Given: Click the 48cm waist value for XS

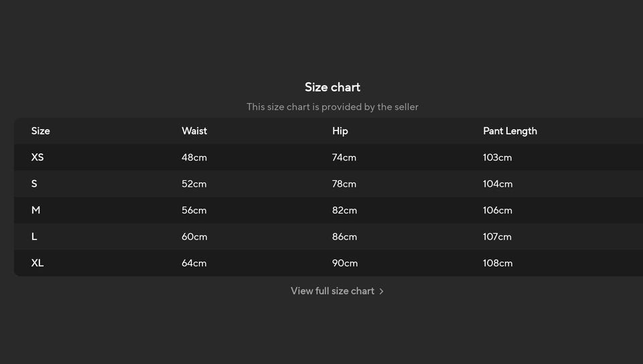Looking at the screenshot, I should pyautogui.click(x=194, y=157).
